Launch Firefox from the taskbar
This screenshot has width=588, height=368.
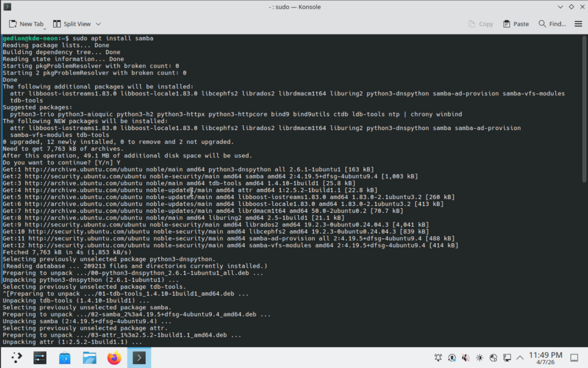point(114,358)
